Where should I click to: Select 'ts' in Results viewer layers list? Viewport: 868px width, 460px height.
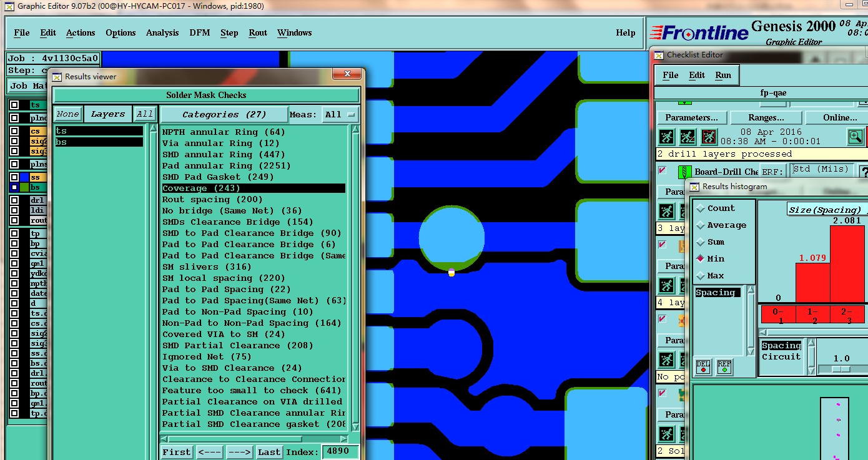99,131
